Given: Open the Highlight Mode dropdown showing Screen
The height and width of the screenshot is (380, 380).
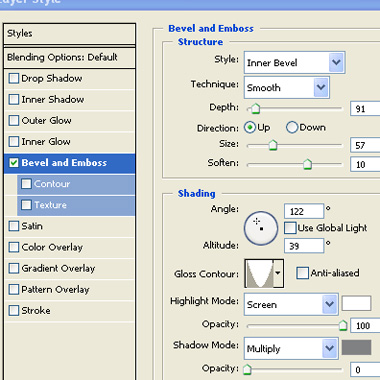Looking at the screenshot, I should click(291, 304).
